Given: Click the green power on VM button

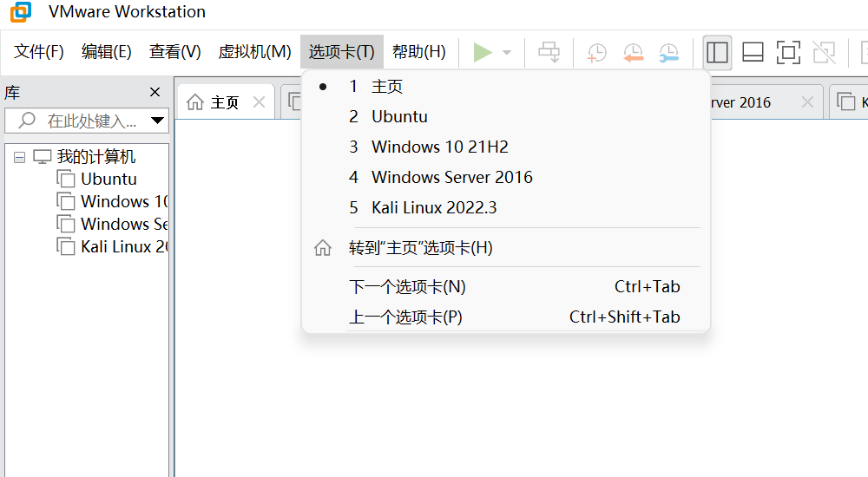Looking at the screenshot, I should click(483, 52).
